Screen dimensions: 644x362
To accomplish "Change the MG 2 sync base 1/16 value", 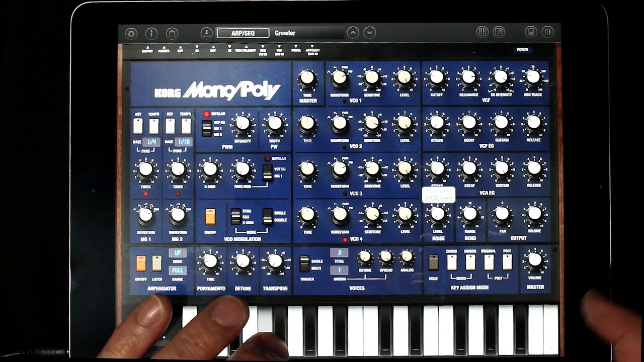I will [x=184, y=142].
